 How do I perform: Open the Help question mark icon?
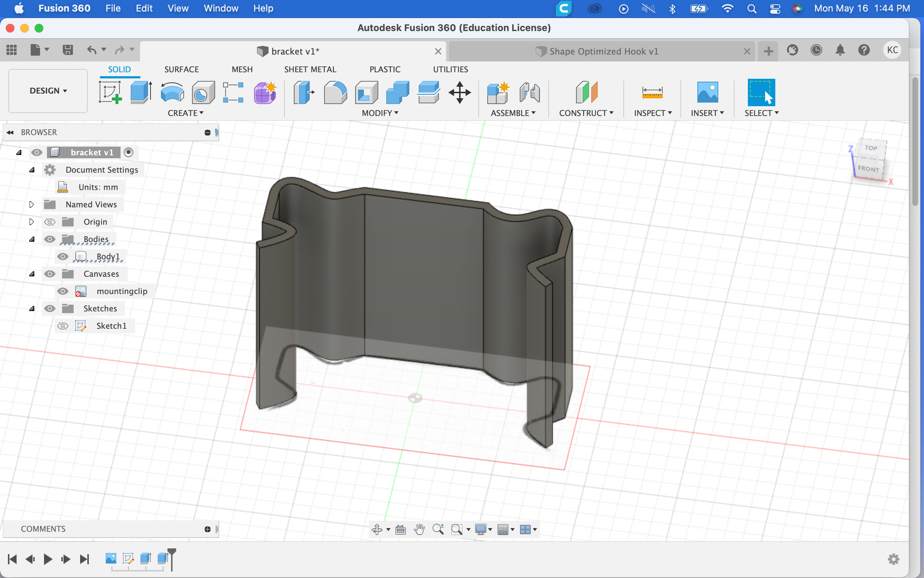tap(864, 50)
